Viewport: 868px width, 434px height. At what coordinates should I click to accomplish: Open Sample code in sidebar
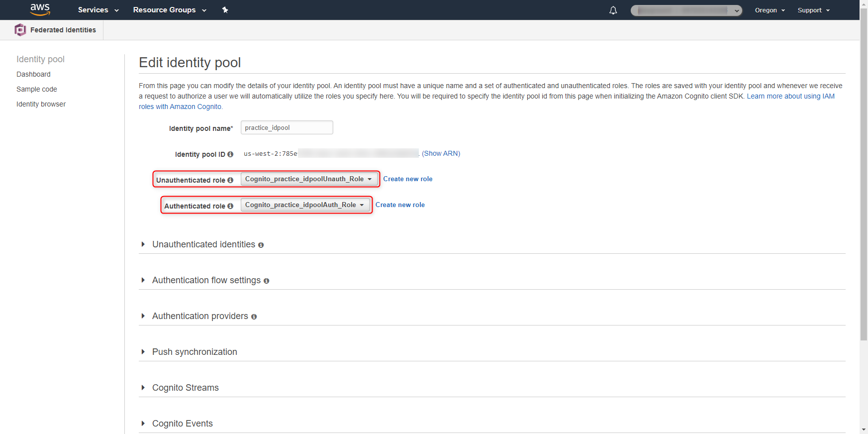click(37, 89)
